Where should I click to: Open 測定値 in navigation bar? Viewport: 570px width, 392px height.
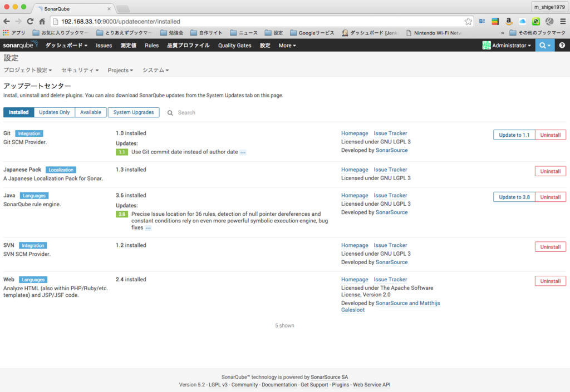click(129, 46)
